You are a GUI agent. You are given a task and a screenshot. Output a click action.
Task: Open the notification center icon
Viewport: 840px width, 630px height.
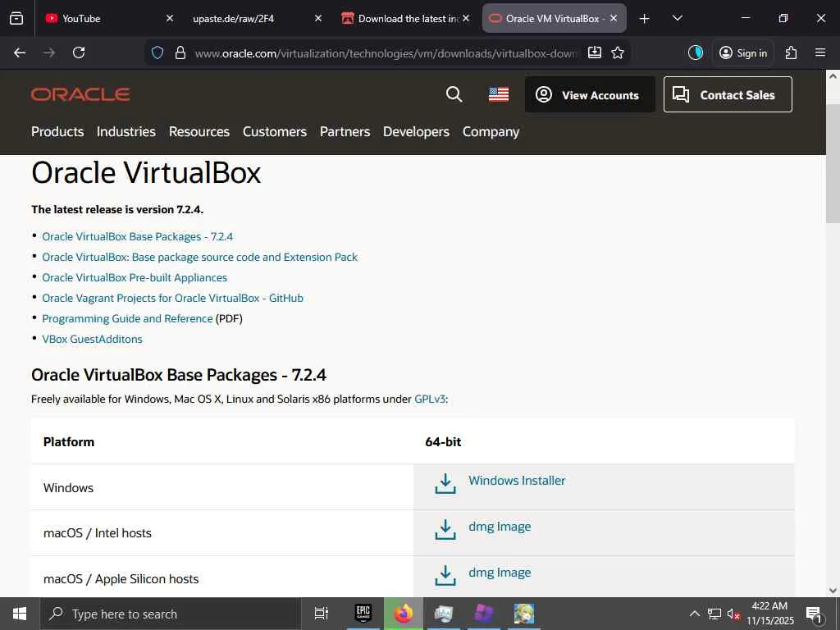point(814,614)
